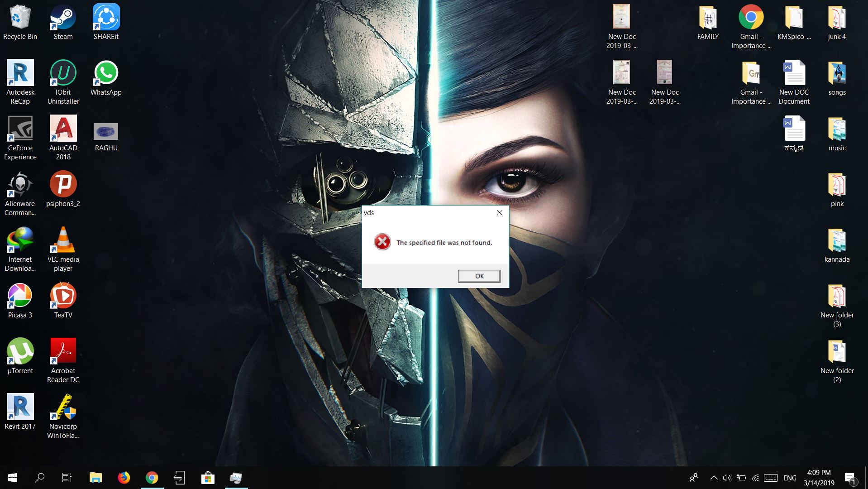The width and height of the screenshot is (868, 489).
Task: Select the TeaTV shortcut
Action: pos(63,301)
